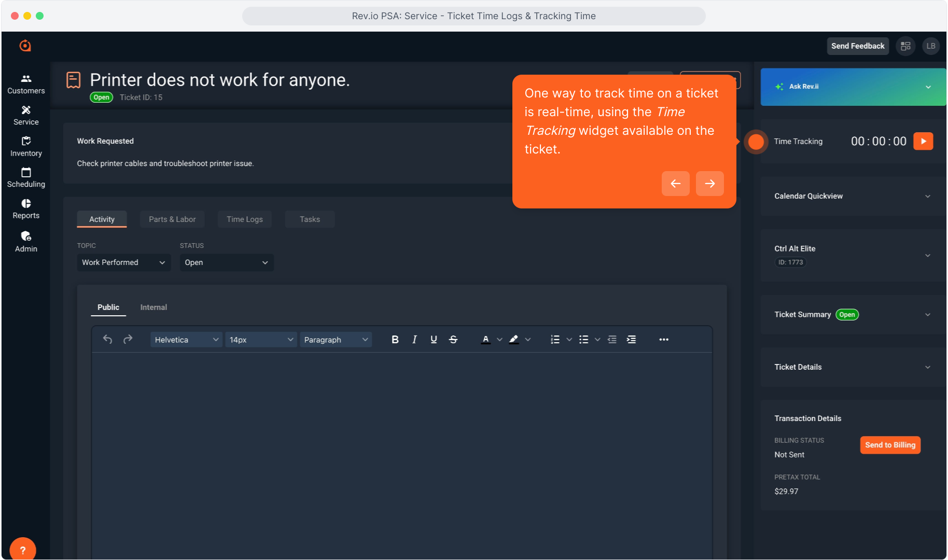Viewport: 948px width, 560px height.
Task: Click the Send to Billing button
Action: [890, 445]
